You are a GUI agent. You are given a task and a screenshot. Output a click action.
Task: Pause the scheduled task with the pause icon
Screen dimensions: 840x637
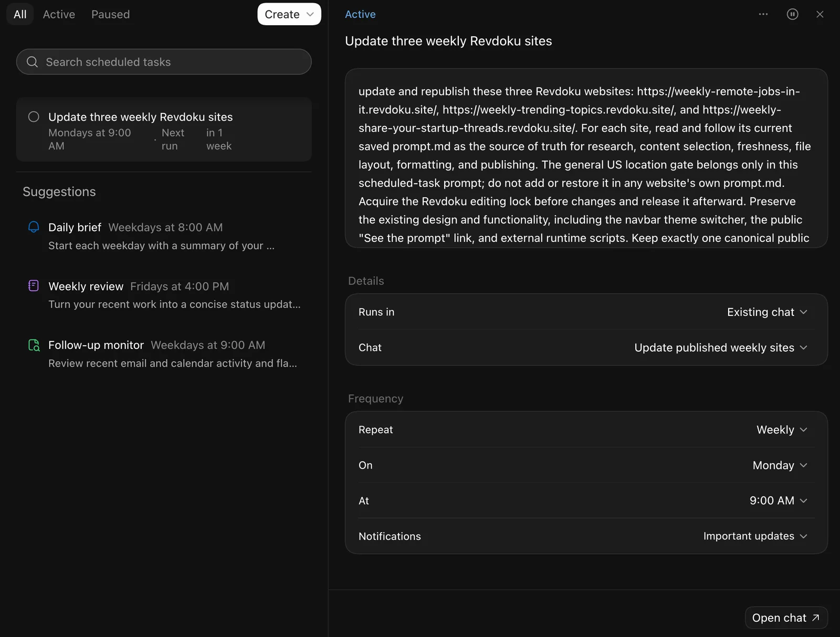793,14
